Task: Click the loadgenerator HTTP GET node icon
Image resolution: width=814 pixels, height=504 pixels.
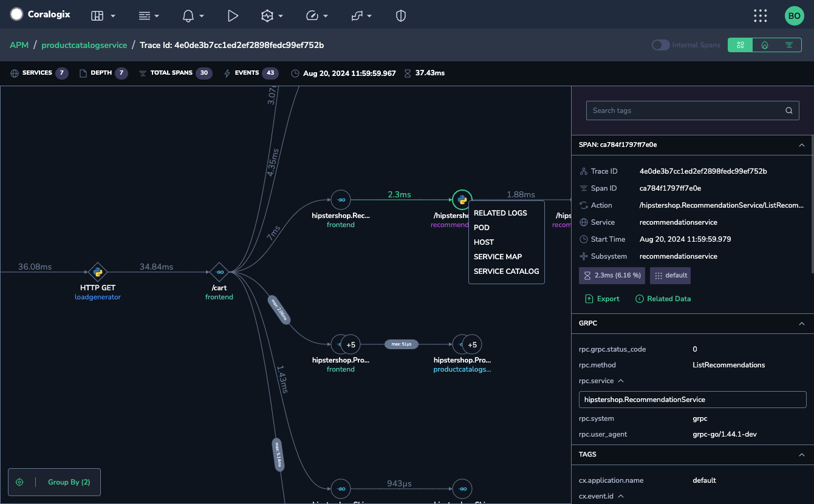Action: point(97,271)
